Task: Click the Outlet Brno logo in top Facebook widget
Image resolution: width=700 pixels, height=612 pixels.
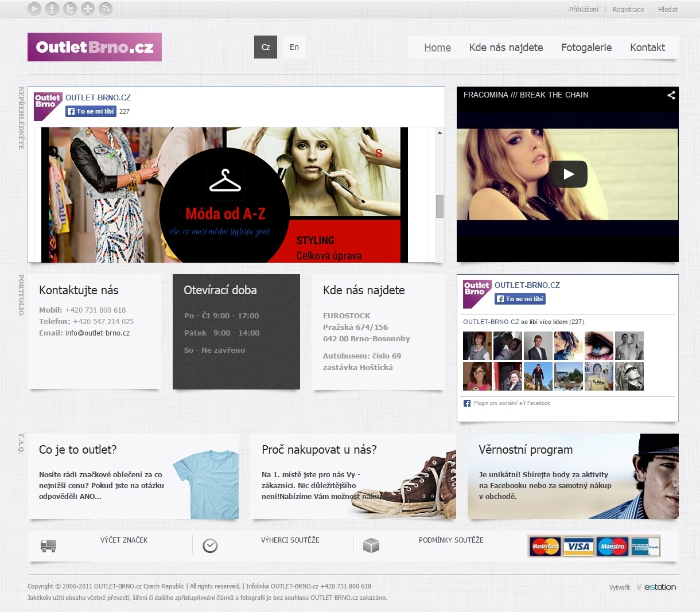Action: click(48, 106)
